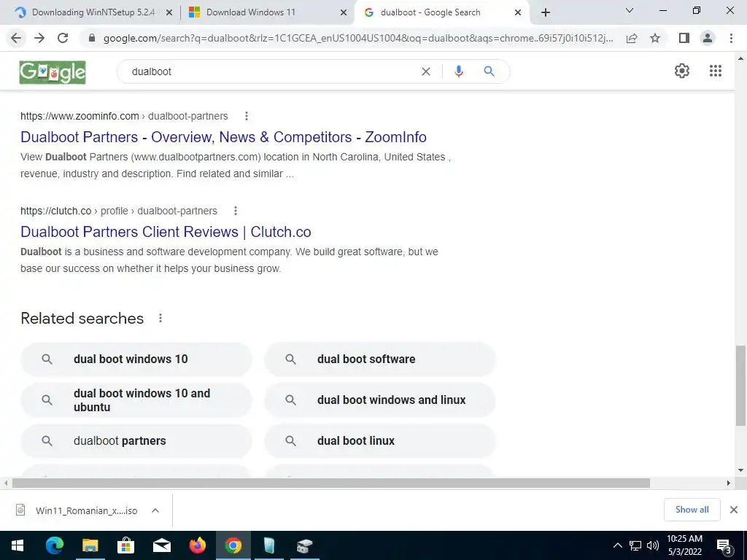Screen dimensions: 747x560
Task: Open Google apps grid
Action: 716,71
